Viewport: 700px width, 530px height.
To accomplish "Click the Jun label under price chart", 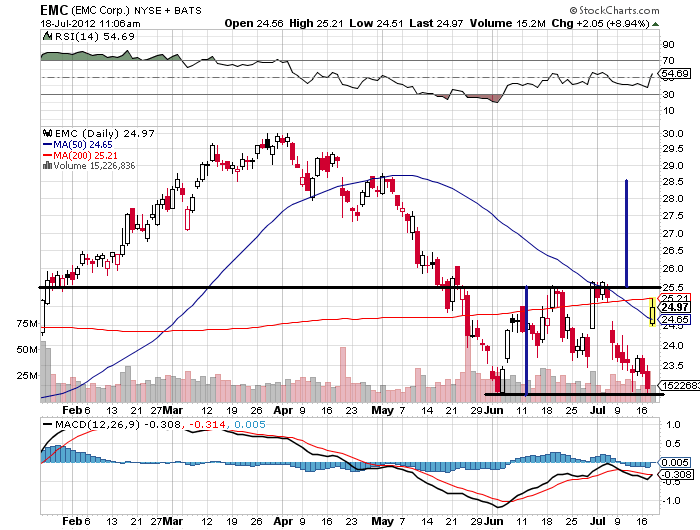I will [494, 410].
